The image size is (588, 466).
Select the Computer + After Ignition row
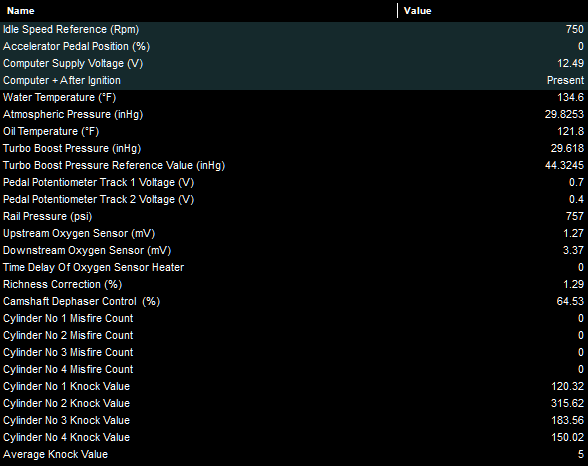pyautogui.click(x=294, y=81)
